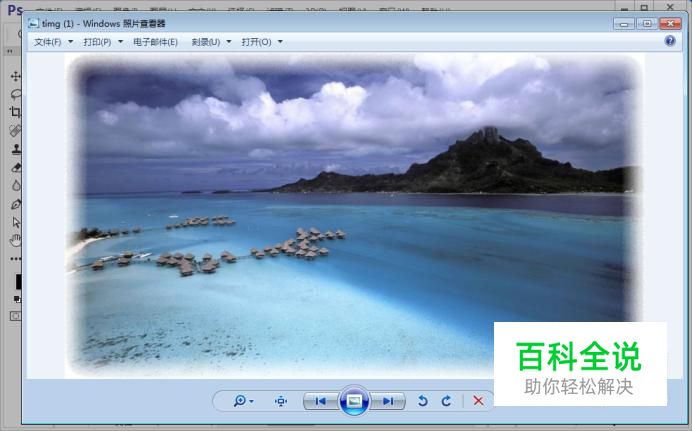The image size is (692, 431).
Task: Select the Clone Stamp tool in Photoshop
Action: tap(16, 149)
